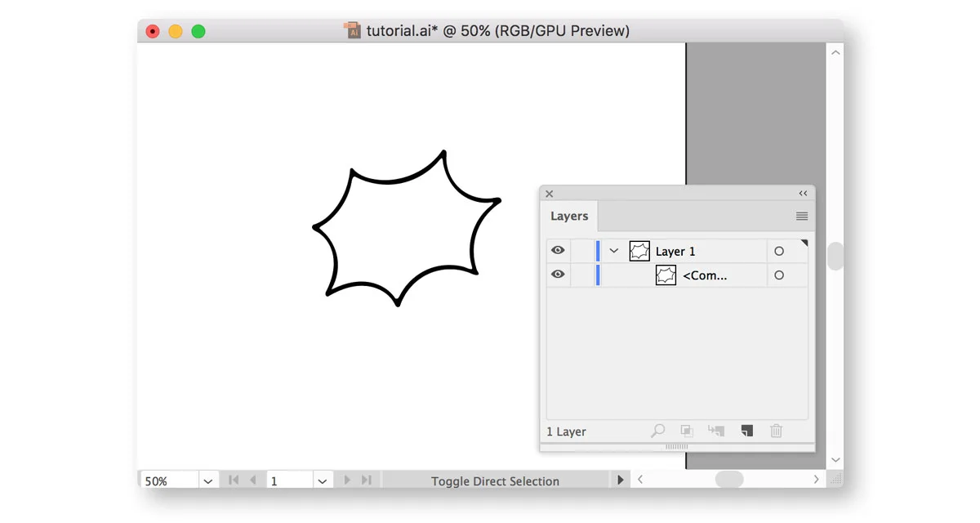Click the <Com...> path thumbnail
The image size is (980, 523).
(666, 275)
